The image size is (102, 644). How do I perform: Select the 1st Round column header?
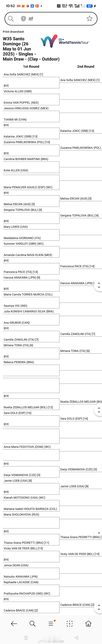[x=31, y=66]
